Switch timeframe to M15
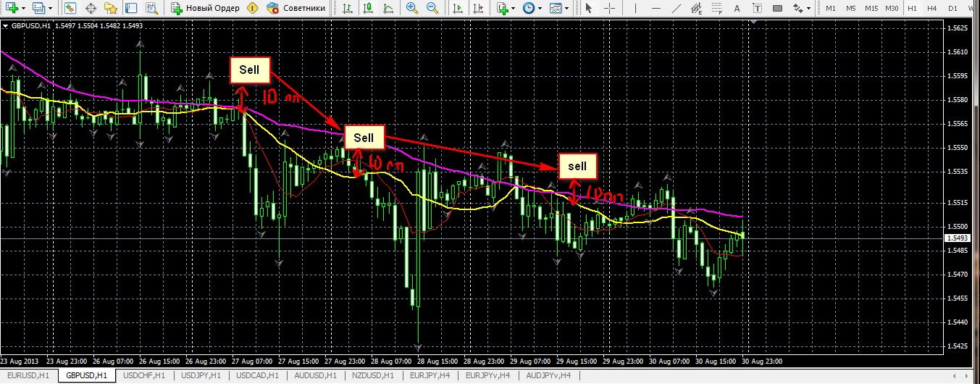The image size is (980, 384). point(871,9)
